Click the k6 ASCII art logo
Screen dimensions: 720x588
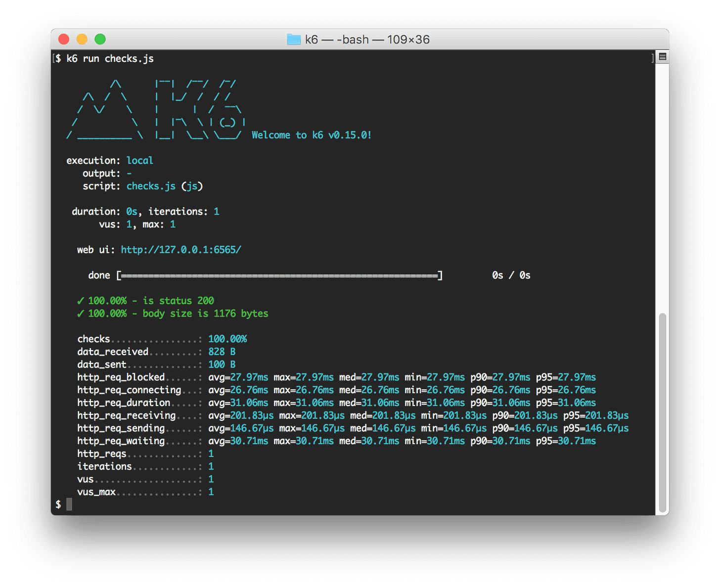[x=156, y=110]
